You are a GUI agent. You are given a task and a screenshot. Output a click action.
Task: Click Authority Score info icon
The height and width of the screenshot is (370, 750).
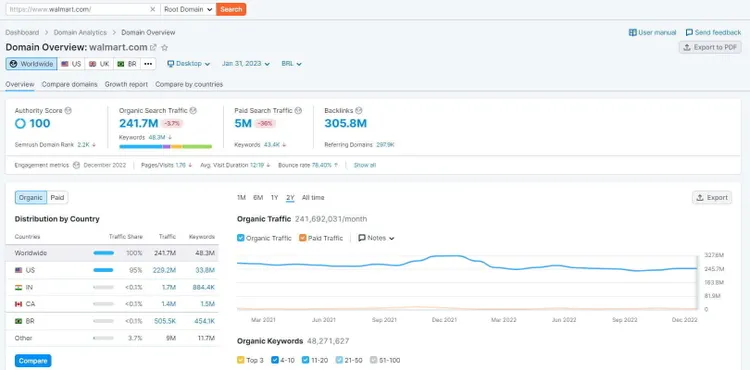click(68, 110)
